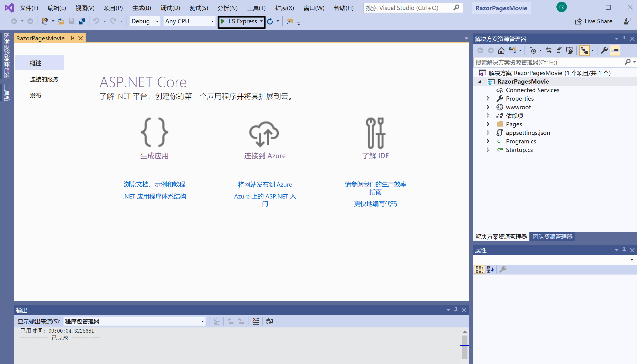This screenshot has width=637, height=364.
Task: Open 浏览文档、示例和教程 link
Action: [154, 184]
